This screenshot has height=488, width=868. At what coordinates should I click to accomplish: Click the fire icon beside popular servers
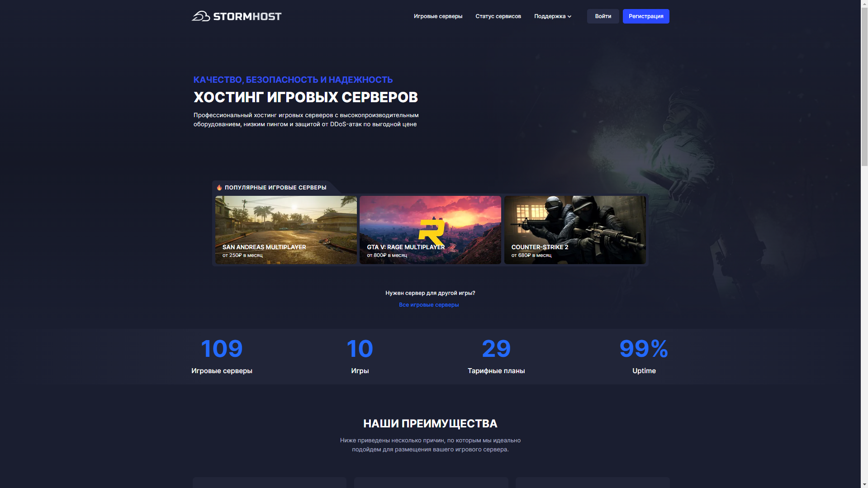point(219,188)
